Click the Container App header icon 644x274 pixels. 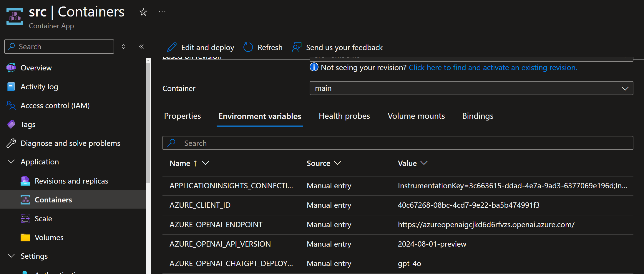[15, 16]
